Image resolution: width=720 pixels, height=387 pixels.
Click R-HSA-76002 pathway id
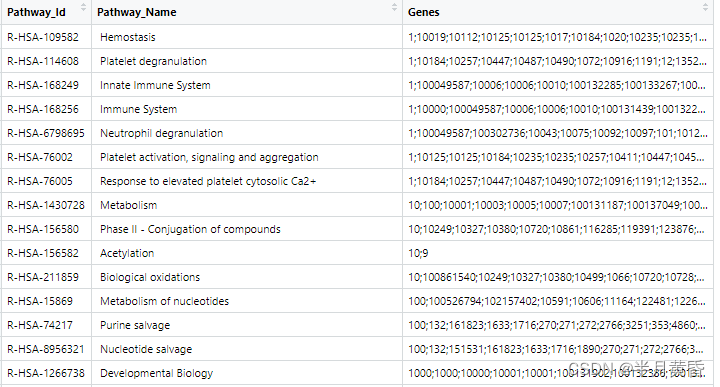[x=40, y=157]
